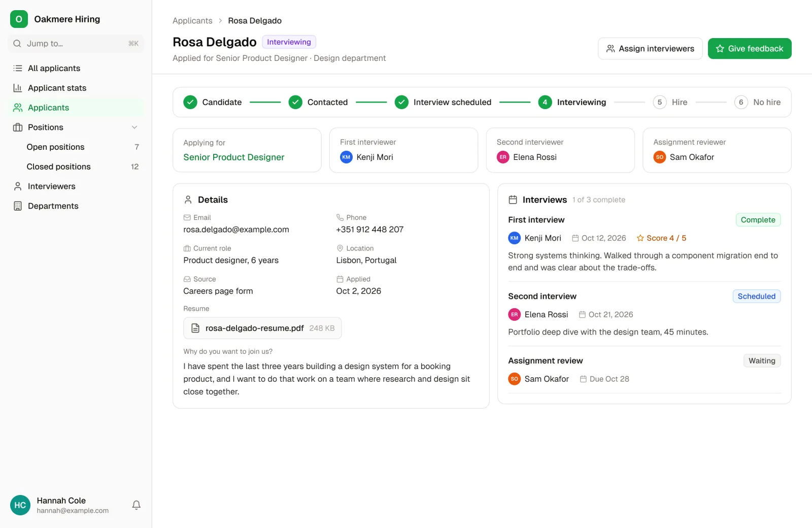Image resolution: width=812 pixels, height=528 pixels.
Task: Click the Give feedback button
Action: tap(750, 49)
